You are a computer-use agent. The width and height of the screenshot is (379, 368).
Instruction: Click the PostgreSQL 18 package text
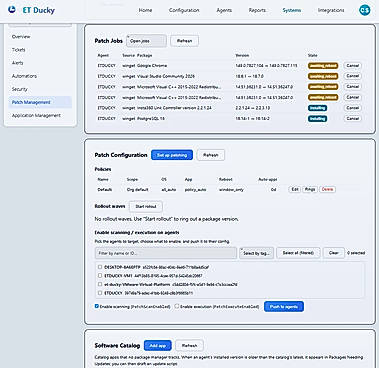point(151,119)
